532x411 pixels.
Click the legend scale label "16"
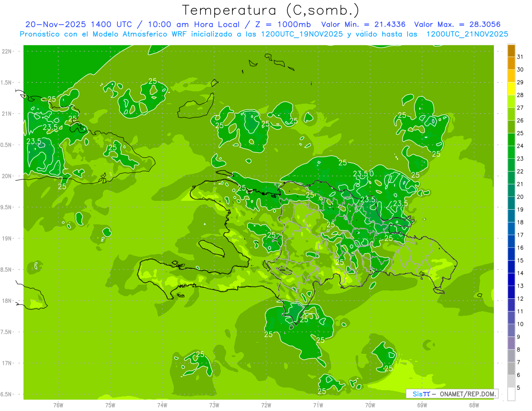(520, 248)
